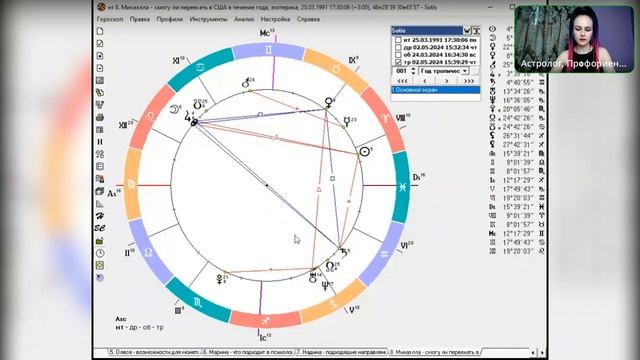Open the Анализ menu
The height and width of the screenshot is (360, 640).
click(x=244, y=19)
